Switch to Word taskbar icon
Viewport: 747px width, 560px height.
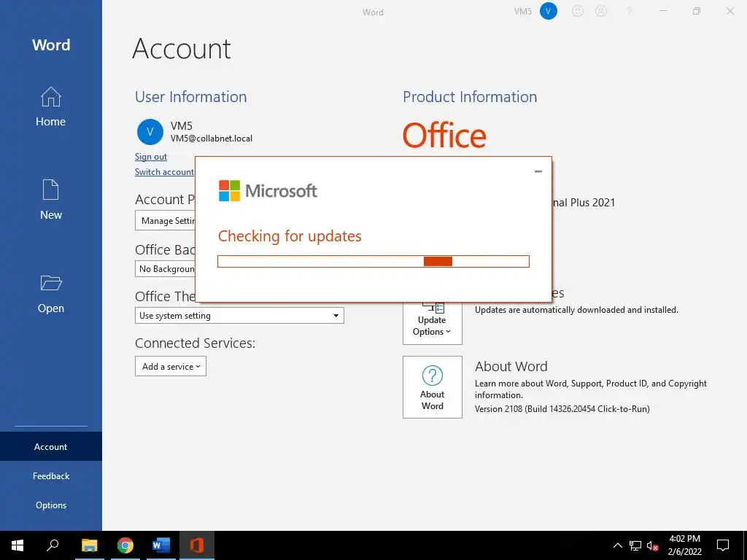click(x=161, y=545)
